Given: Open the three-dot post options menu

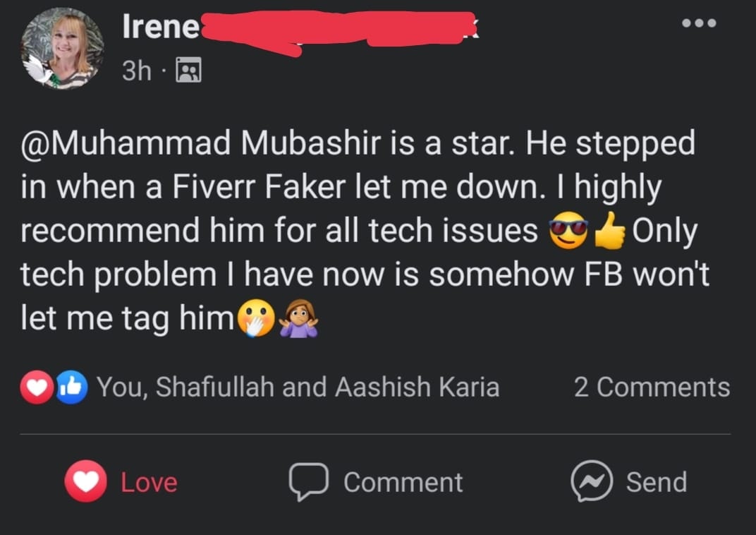Looking at the screenshot, I should point(699,23).
